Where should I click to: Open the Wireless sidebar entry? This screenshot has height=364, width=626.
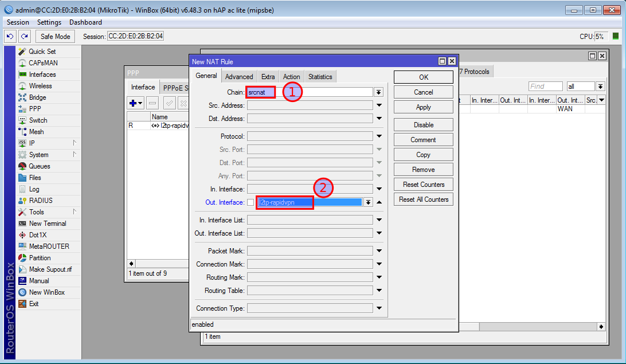[x=40, y=86]
